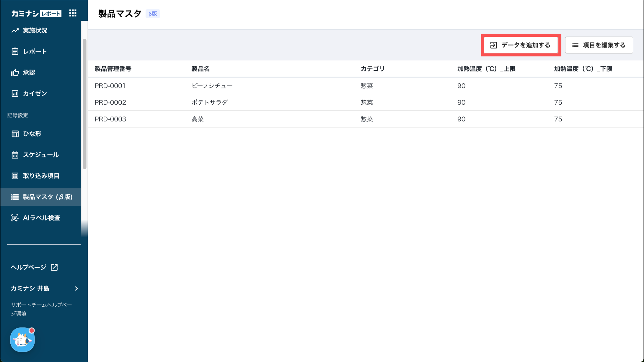Click the sidebar vertical scrollbar
Screen dimensions: 644x362
[84, 104]
